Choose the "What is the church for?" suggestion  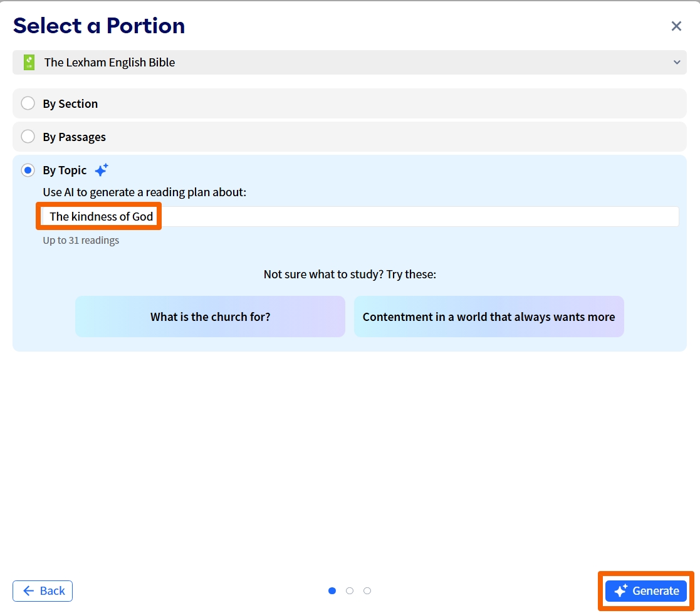(211, 317)
